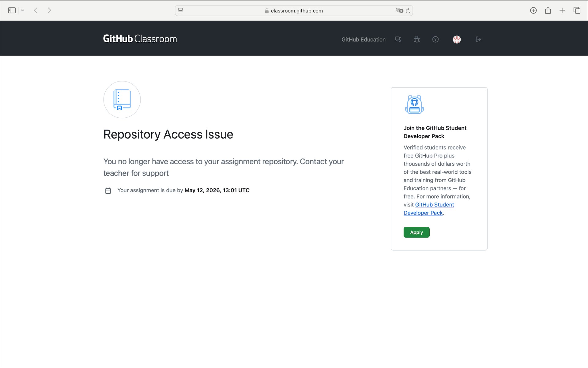Screen dimensions: 588x368
Task: Go forward to next page
Action: pos(49,10)
